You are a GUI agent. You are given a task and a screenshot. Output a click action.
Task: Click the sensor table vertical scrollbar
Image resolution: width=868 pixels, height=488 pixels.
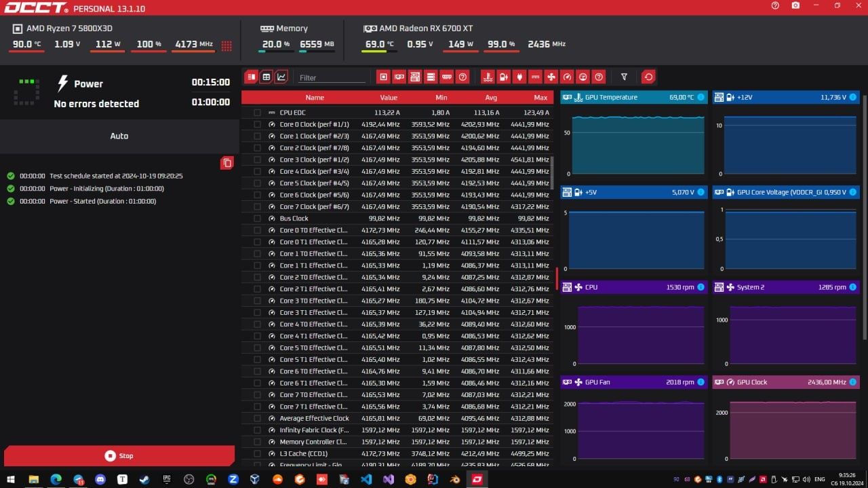pos(551,173)
